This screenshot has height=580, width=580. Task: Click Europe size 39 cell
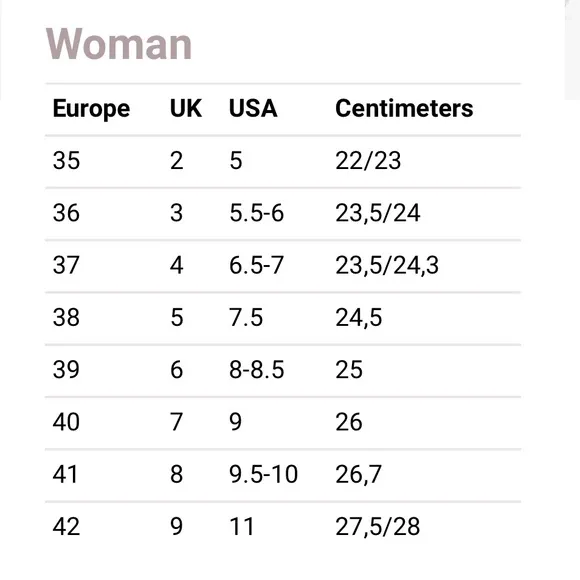tap(66, 370)
